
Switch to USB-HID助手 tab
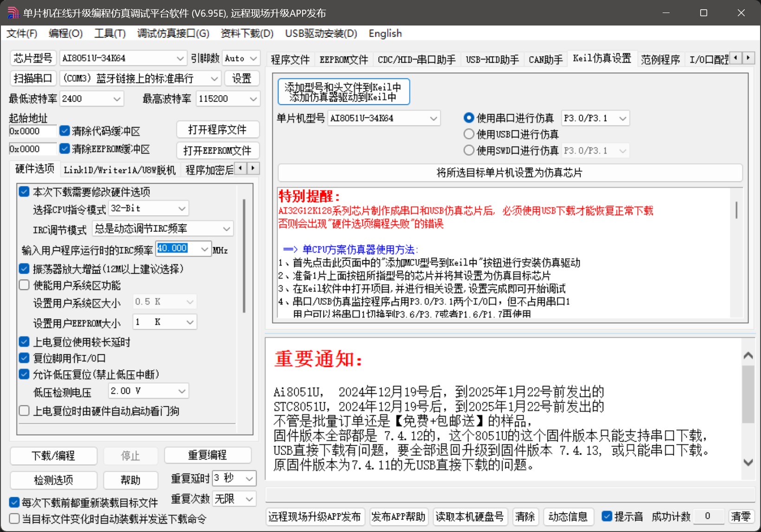click(492, 59)
